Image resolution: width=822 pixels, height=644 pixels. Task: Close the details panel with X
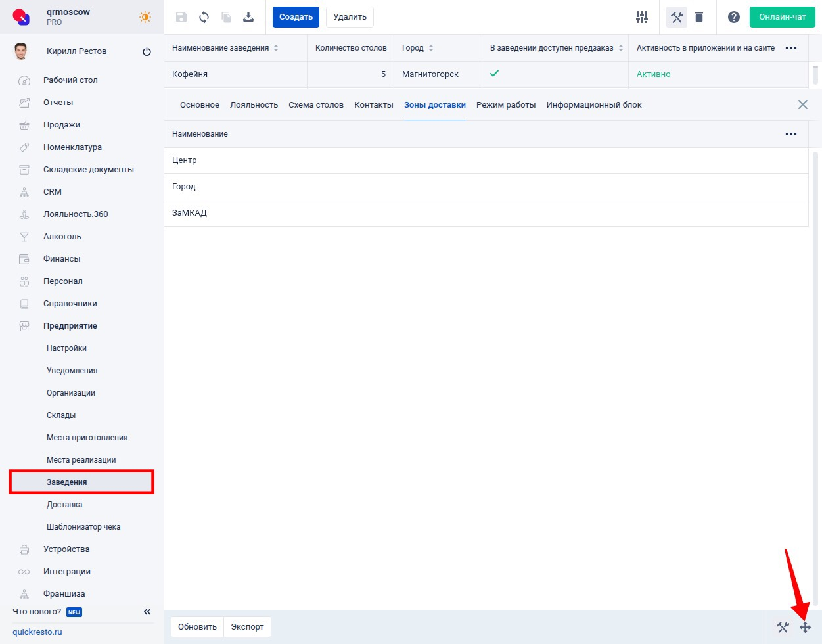point(802,104)
